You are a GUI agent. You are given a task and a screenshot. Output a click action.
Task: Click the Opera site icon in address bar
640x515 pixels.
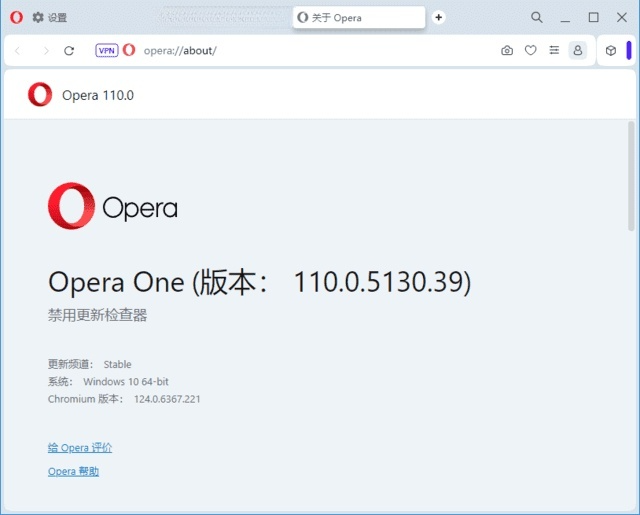(x=129, y=50)
